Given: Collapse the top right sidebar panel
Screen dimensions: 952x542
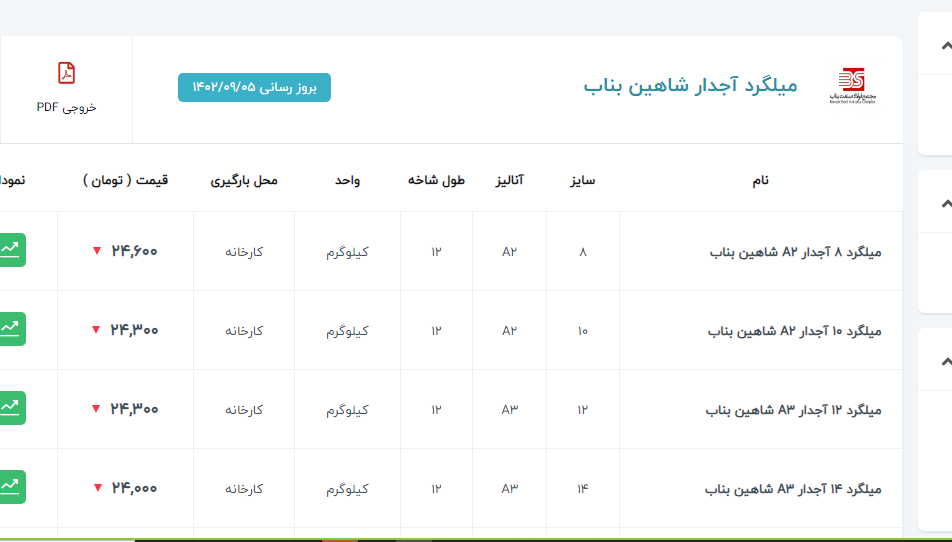Looking at the screenshot, I should coord(945,46).
